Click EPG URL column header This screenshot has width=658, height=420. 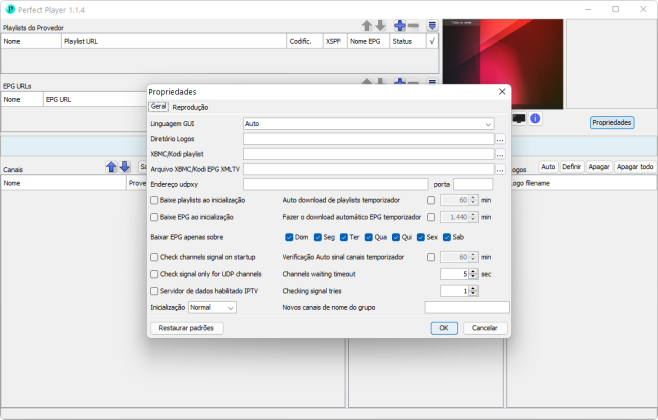pos(95,99)
